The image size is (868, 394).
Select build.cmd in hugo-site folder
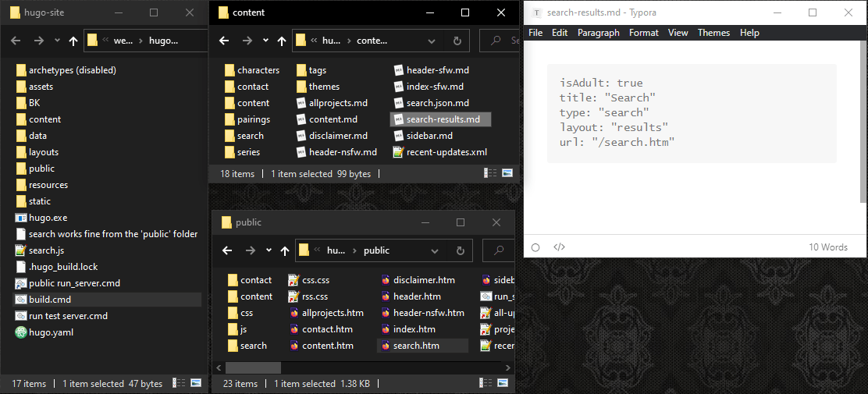click(x=50, y=300)
